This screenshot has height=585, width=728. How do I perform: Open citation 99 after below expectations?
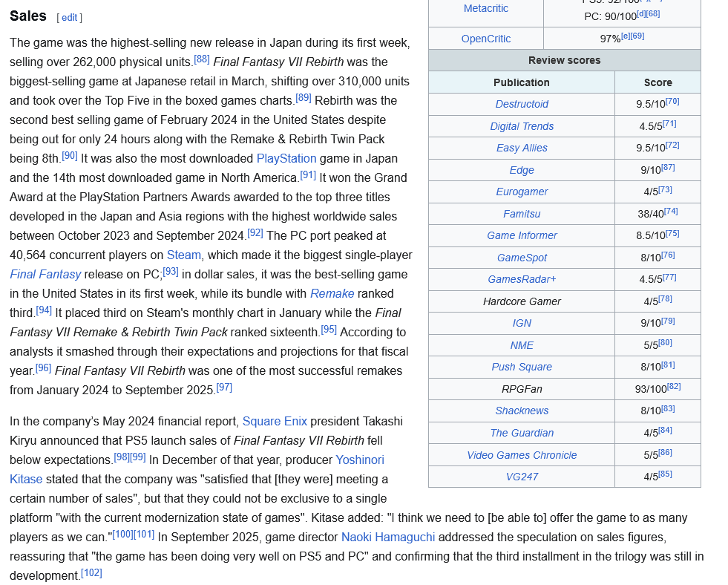138,457
